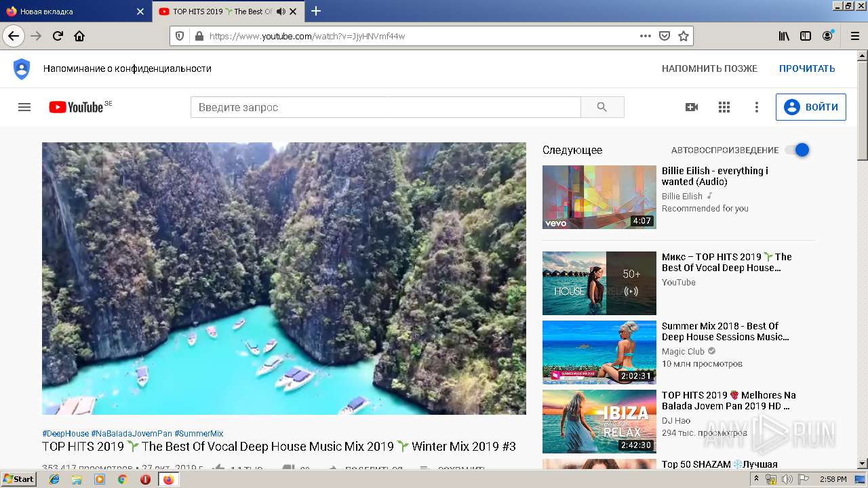
Task: Click the Firefox taskbar button
Action: click(168, 479)
